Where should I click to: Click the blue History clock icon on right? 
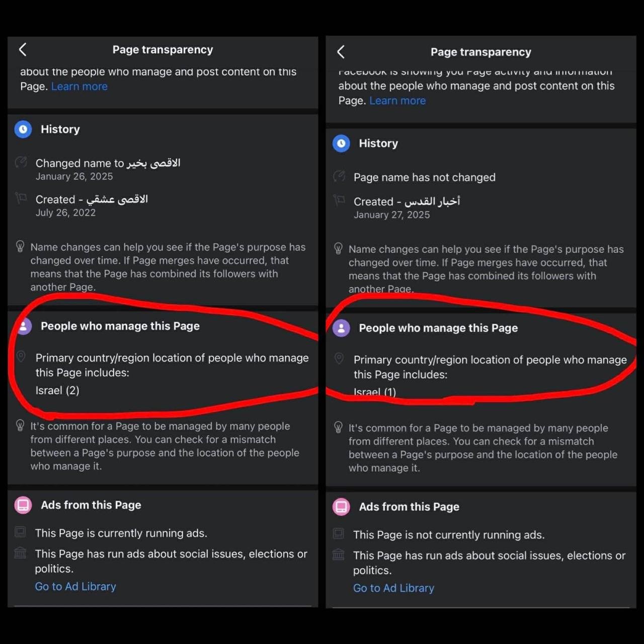click(341, 143)
